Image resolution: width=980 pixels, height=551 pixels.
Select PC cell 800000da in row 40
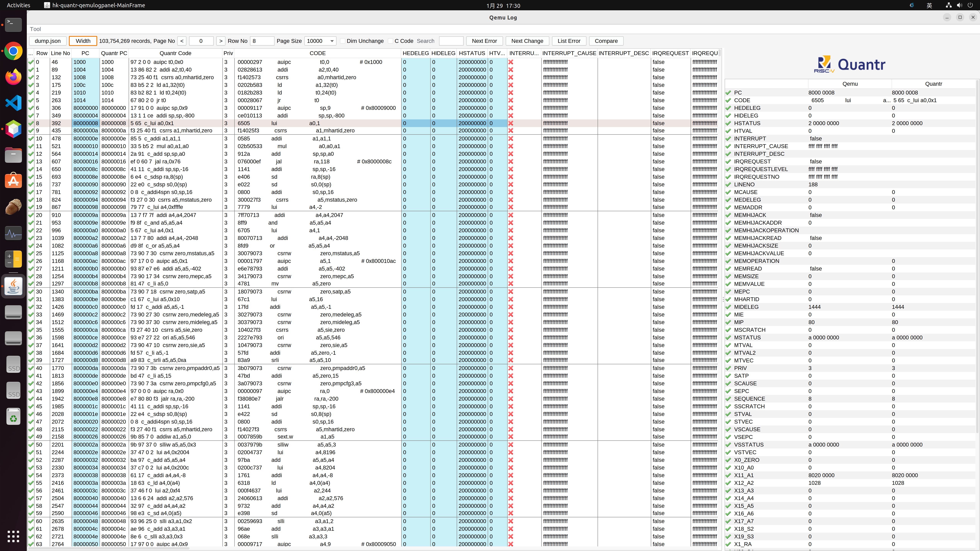pos(86,368)
